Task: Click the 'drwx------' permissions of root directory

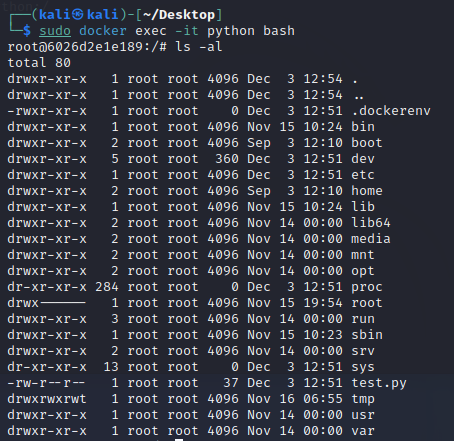Action: (47, 303)
